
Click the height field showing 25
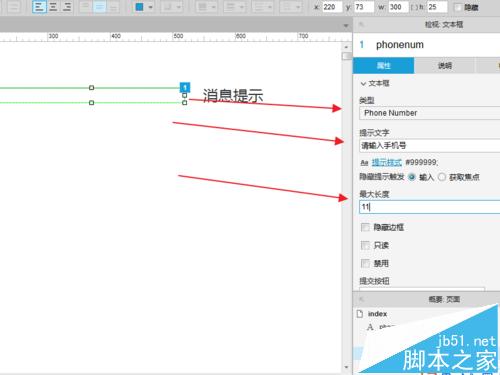437,7
